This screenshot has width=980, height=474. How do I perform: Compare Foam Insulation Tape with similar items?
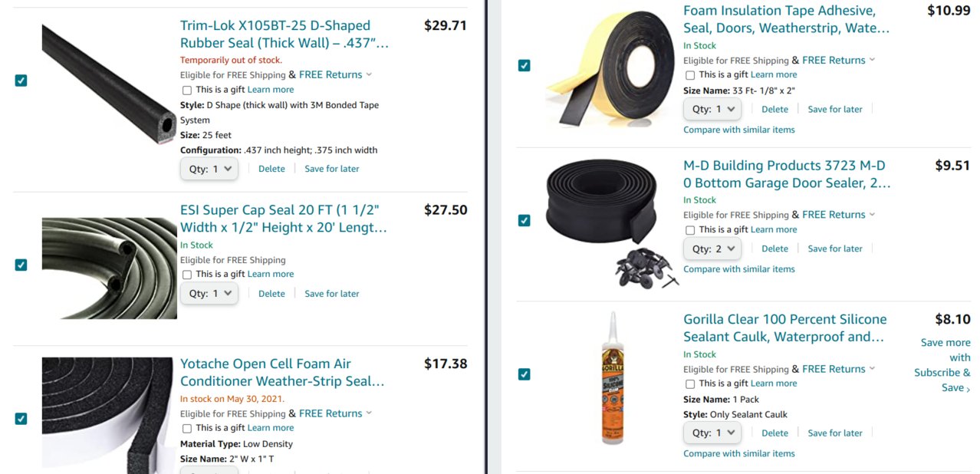[x=739, y=130]
